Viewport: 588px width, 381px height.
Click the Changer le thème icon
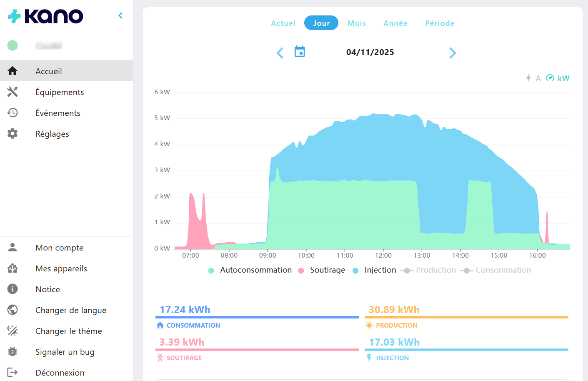[13, 331]
